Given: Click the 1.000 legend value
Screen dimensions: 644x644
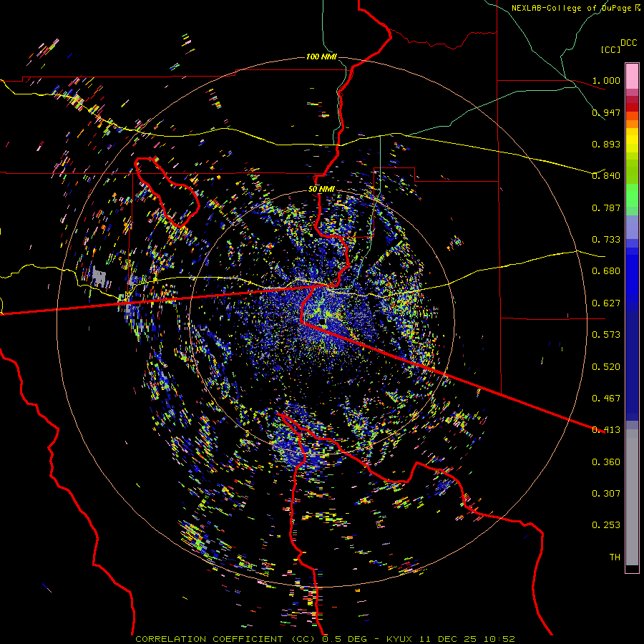Looking at the screenshot, I should pyautogui.click(x=606, y=80).
